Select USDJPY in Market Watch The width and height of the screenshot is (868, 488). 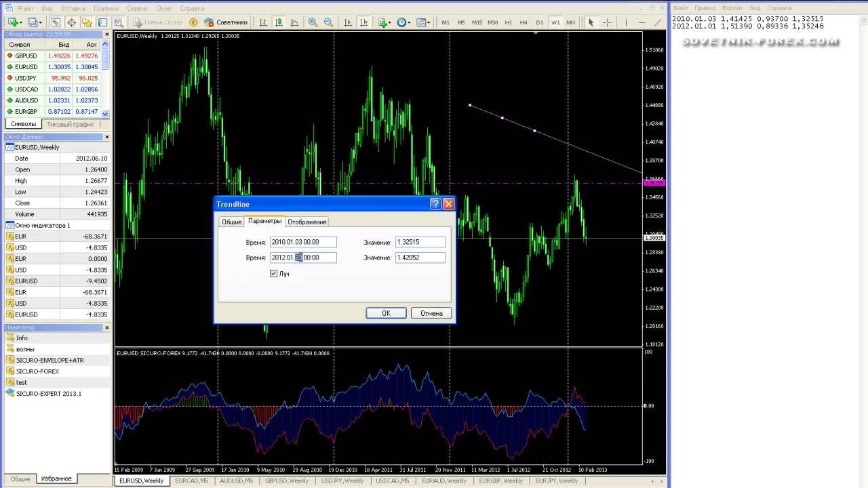53,78
